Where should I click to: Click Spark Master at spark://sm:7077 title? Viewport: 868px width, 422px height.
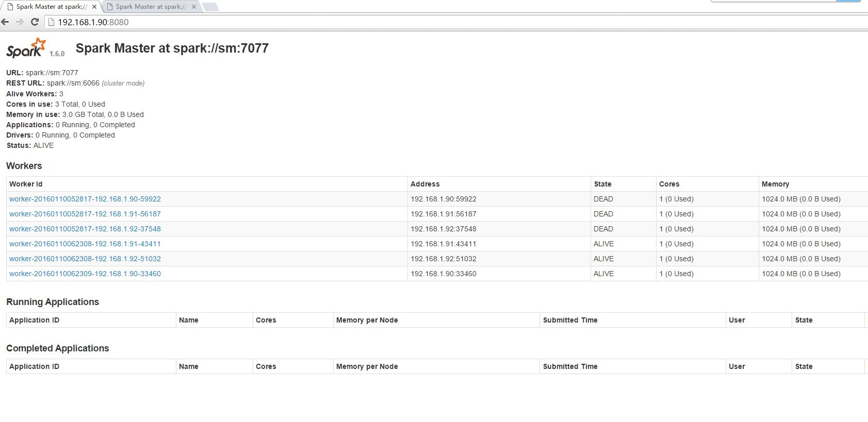[x=172, y=48]
